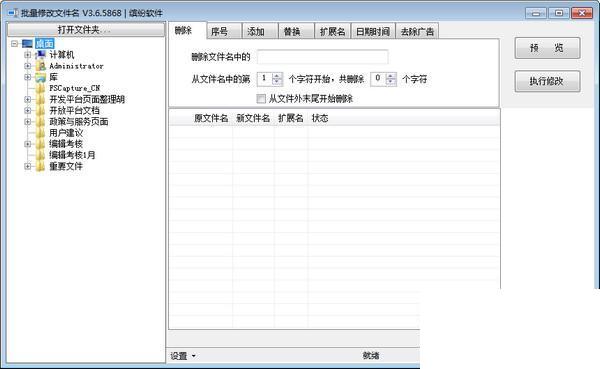Image resolution: width=600 pixels, height=369 pixels.
Task: Select 政策与服务页面 in the folder tree
Action: click(x=78, y=122)
